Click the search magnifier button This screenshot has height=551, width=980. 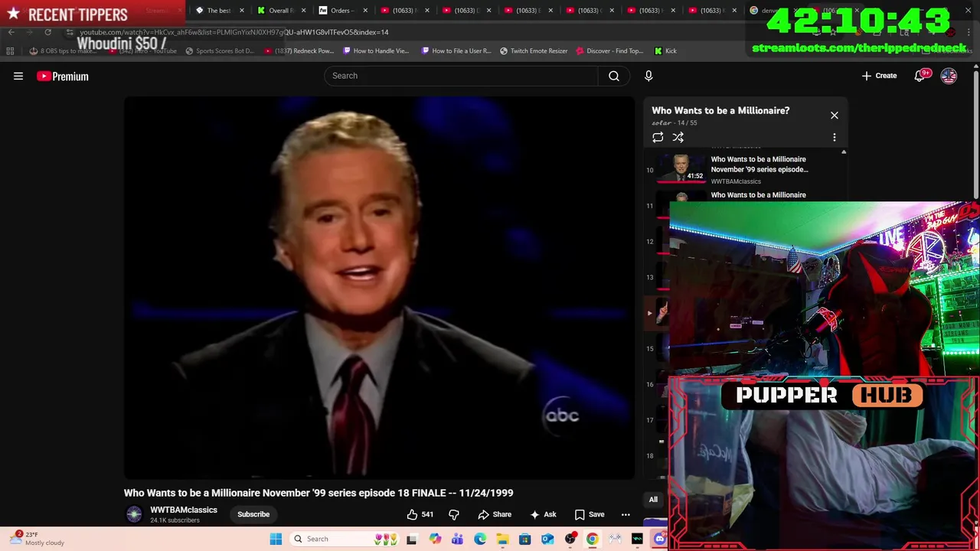(614, 76)
